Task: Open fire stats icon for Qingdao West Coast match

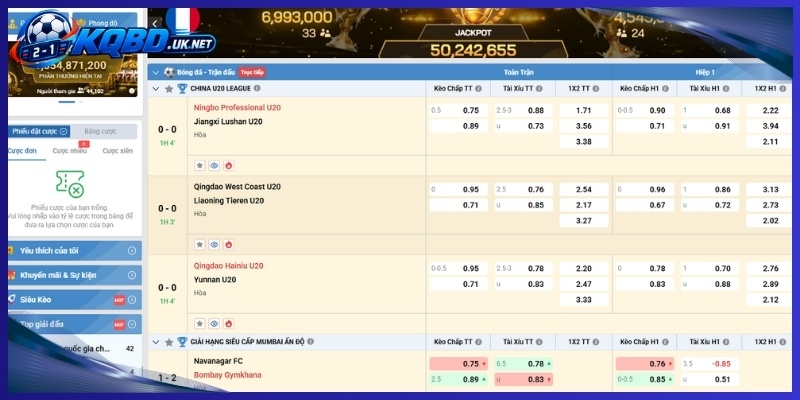Action: [x=229, y=244]
